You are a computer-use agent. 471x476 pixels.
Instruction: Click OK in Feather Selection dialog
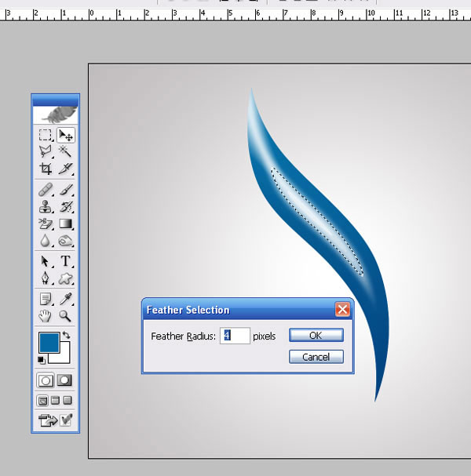click(x=316, y=335)
